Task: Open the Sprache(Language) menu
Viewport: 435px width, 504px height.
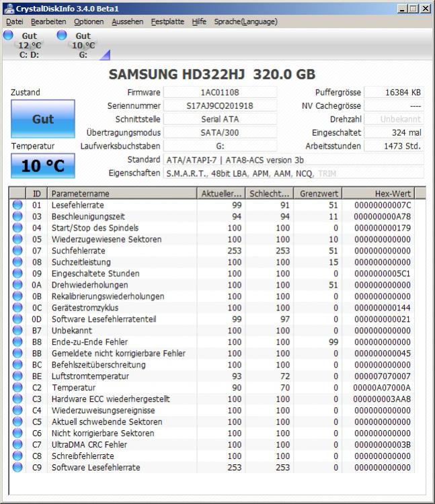Action: (x=245, y=22)
